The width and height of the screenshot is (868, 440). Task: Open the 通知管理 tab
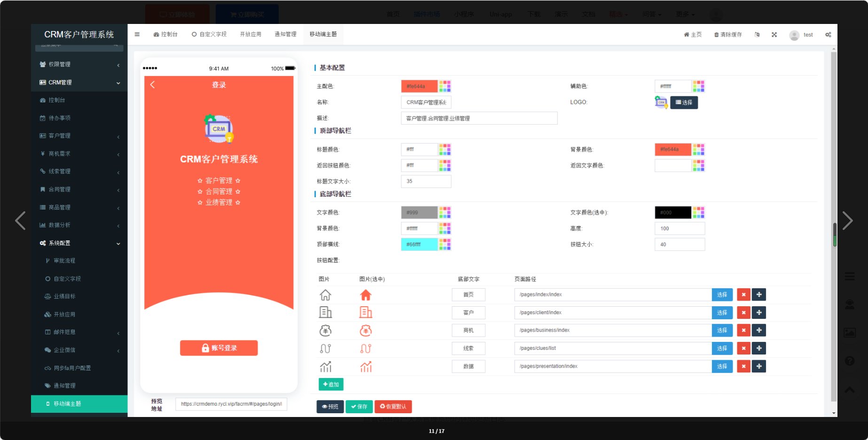(x=285, y=34)
